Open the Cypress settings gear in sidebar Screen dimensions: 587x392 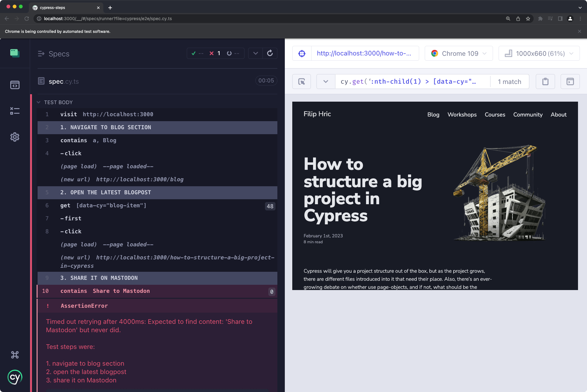point(15,137)
